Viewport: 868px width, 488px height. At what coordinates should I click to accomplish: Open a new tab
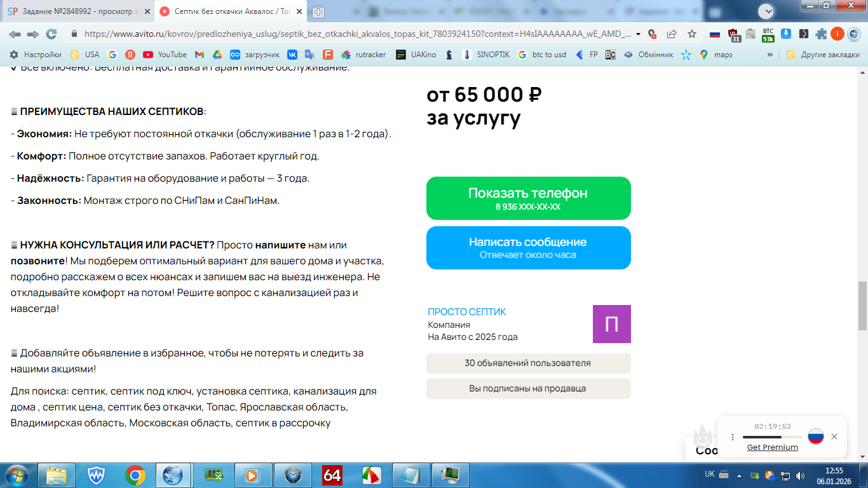(318, 11)
